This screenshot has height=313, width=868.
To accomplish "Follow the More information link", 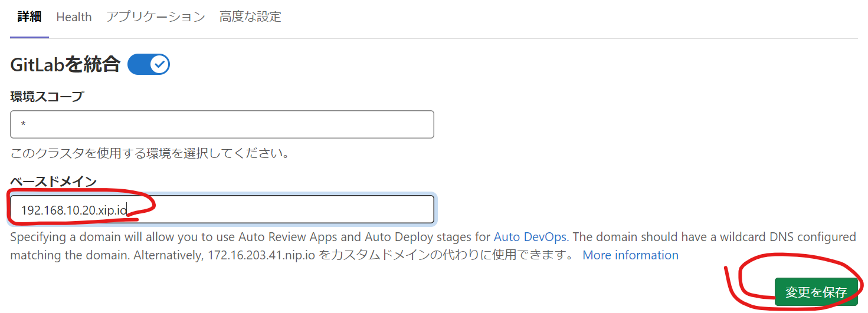I will pyautogui.click(x=630, y=255).
